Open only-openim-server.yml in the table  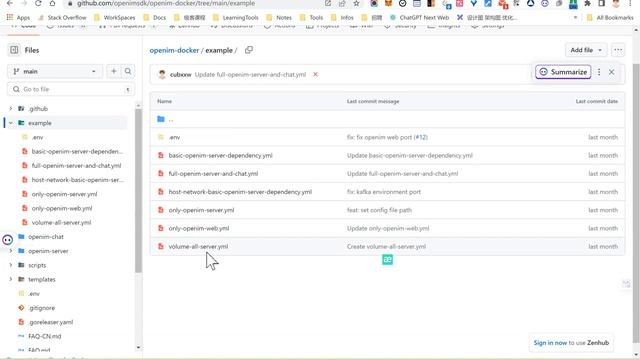coord(201,210)
